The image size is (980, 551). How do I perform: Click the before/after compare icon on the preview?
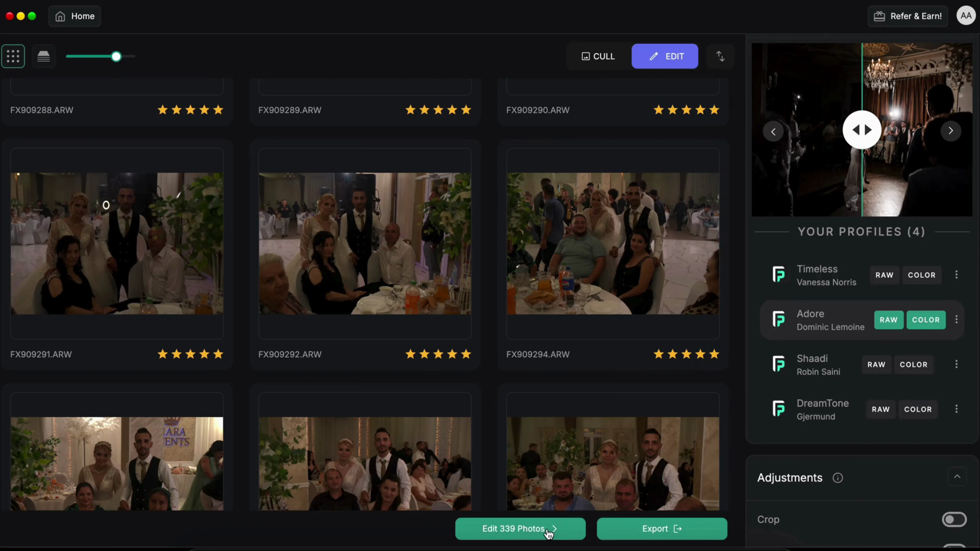click(862, 130)
